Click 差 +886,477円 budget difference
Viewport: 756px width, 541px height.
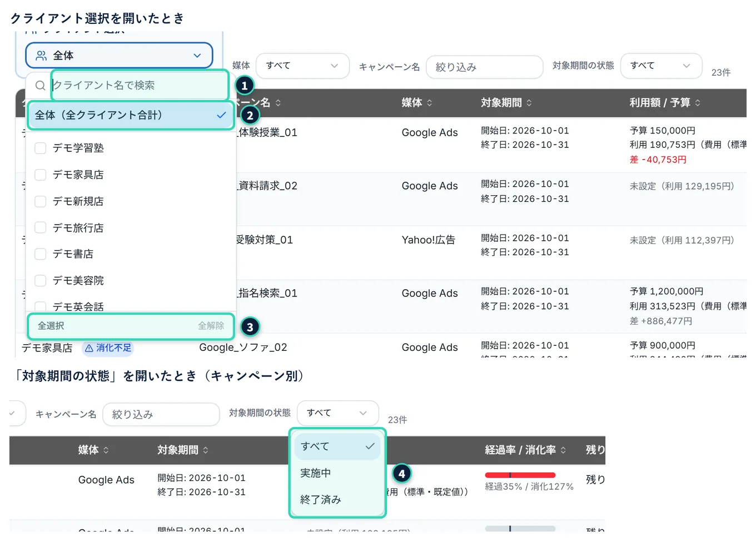click(x=661, y=321)
